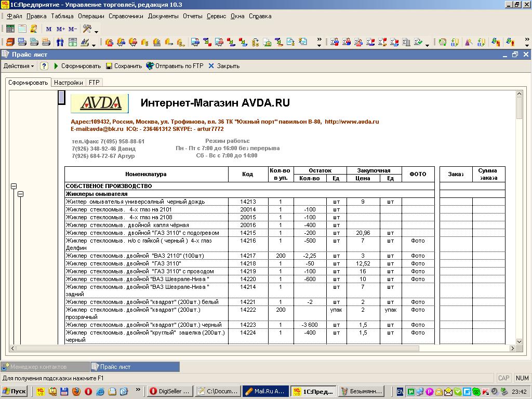Collapse the СОБСТВЕНОЕ ПРОИЗВОДСТВО group
This screenshot has height=399, width=532.
(x=14, y=186)
